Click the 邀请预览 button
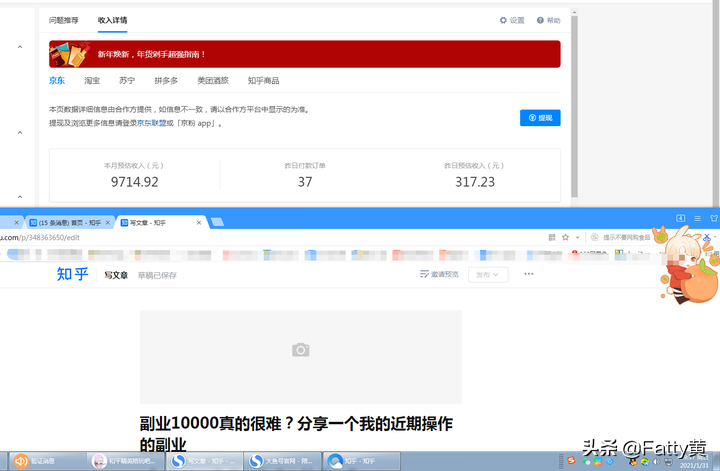This screenshot has height=471, width=720. pos(439,275)
